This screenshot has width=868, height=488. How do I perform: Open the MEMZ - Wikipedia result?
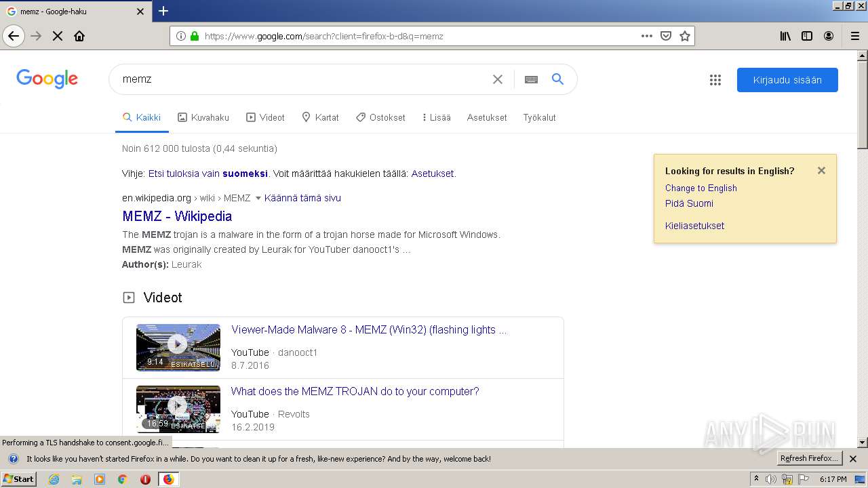pyautogui.click(x=177, y=216)
